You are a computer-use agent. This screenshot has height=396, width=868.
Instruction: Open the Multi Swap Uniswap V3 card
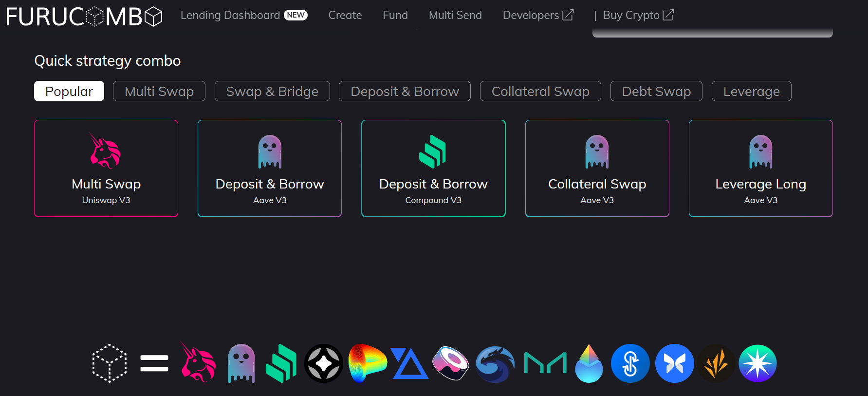[x=106, y=168]
